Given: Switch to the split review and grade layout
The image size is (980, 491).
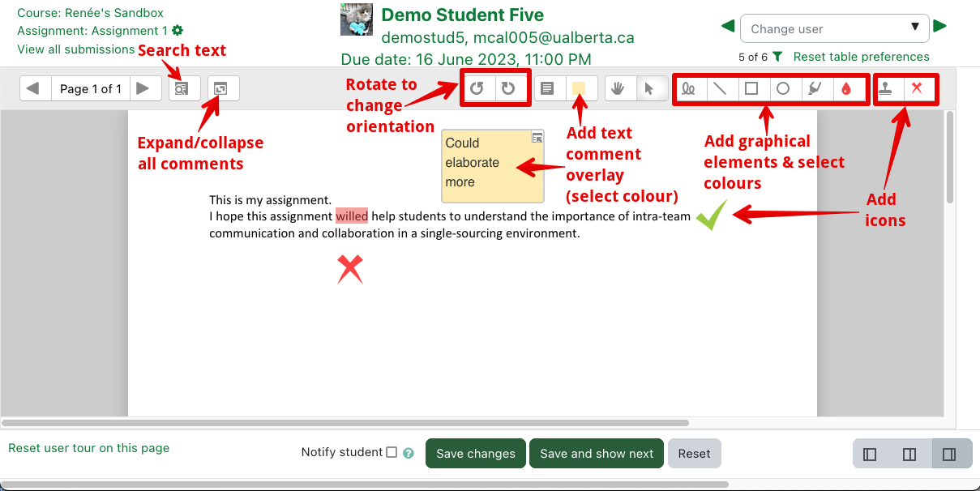Looking at the screenshot, I should click(909, 455).
